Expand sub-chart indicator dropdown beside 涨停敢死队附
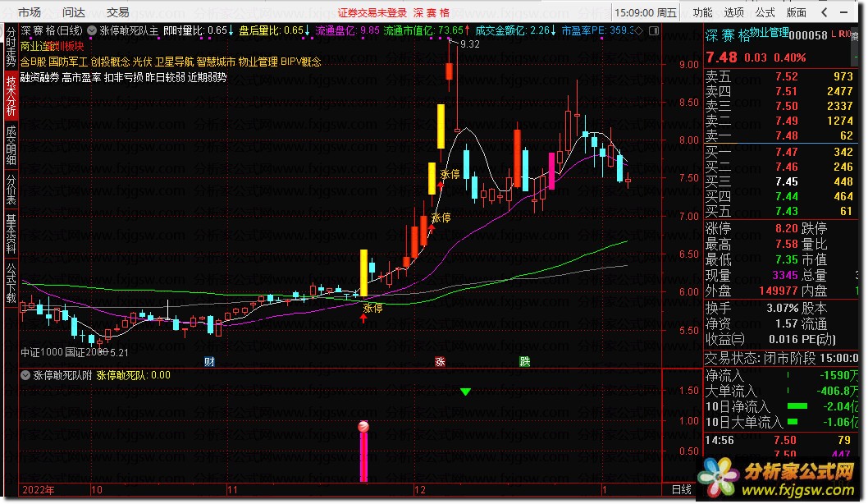 tap(25, 375)
